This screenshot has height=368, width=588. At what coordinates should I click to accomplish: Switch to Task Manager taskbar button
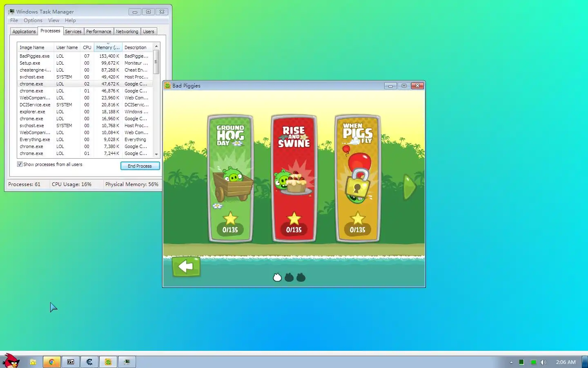tap(127, 362)
